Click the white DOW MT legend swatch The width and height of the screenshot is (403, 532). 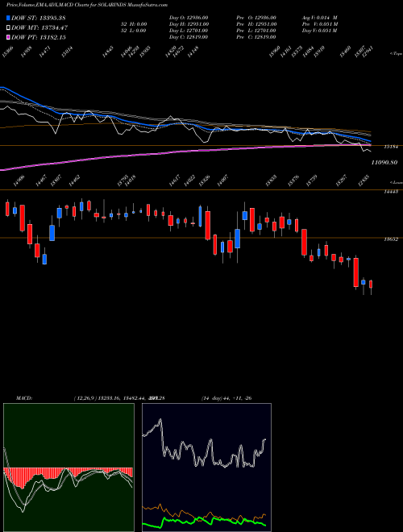(x=9, y=27)
